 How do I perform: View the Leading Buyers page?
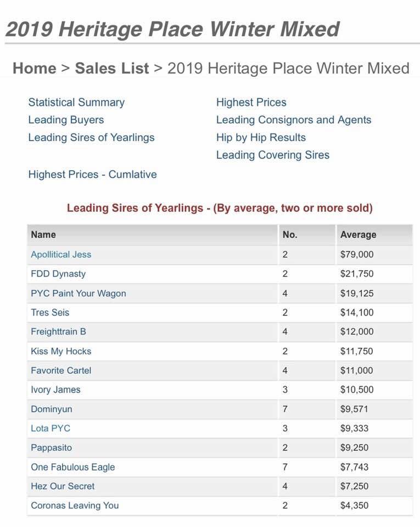pos(66,120)
